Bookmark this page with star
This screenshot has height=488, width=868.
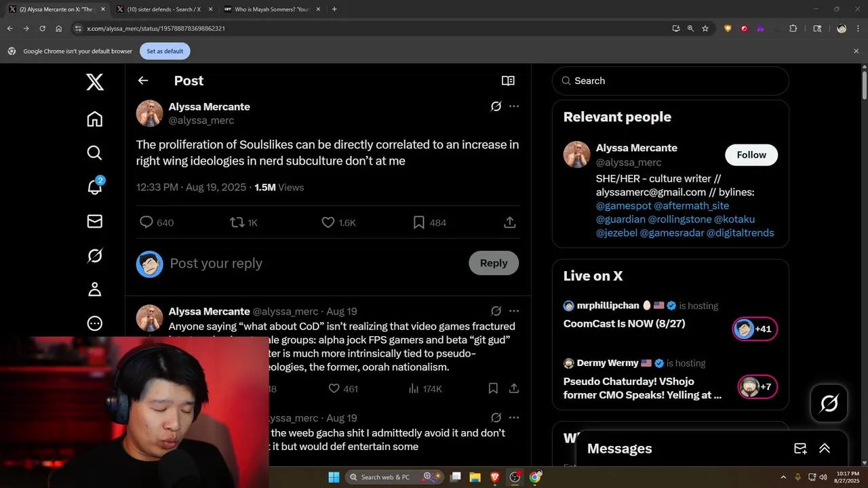pyautogui.click(x=705, y=28)
